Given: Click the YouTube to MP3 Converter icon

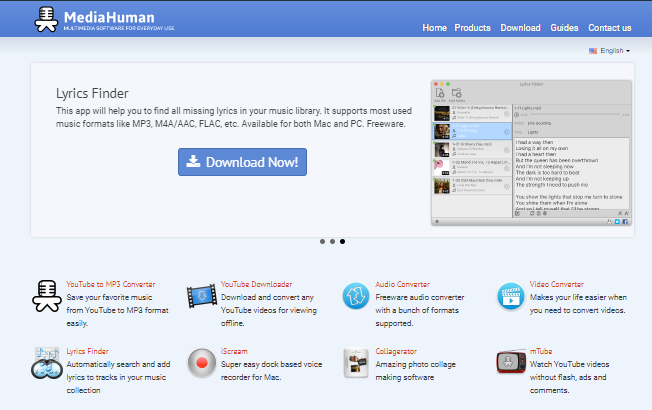Looking at the screenshot, I should click(x=47, y=296).
